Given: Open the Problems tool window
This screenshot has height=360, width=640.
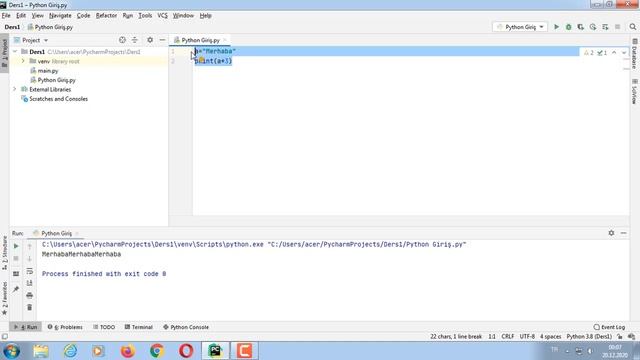Looking at the screenshot, I should pos(65,327).
